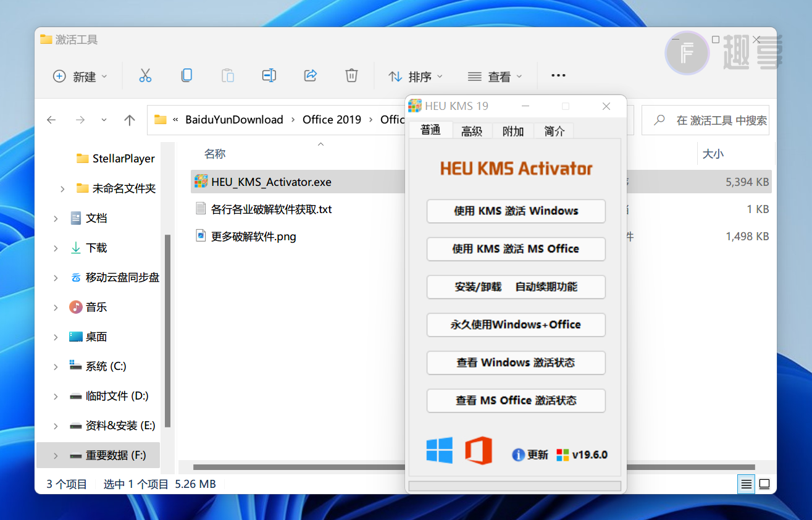
Task: Click the Rename icon in Explorer toolbar
Action: point(269,76)
